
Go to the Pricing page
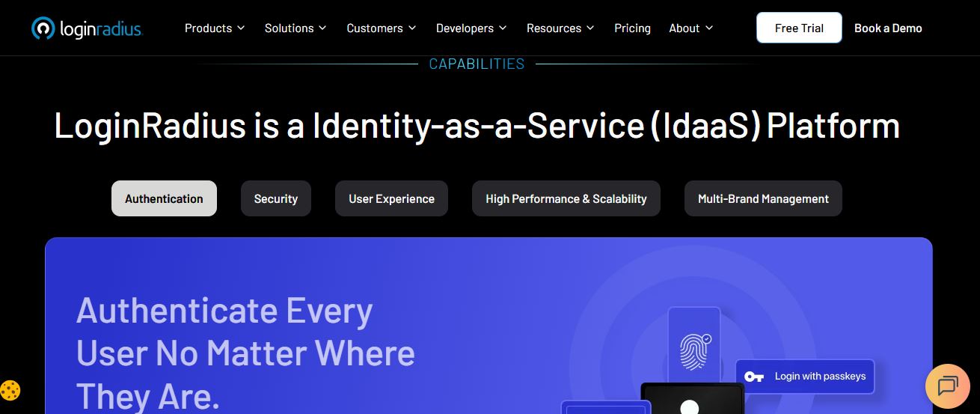click(632, 28)
